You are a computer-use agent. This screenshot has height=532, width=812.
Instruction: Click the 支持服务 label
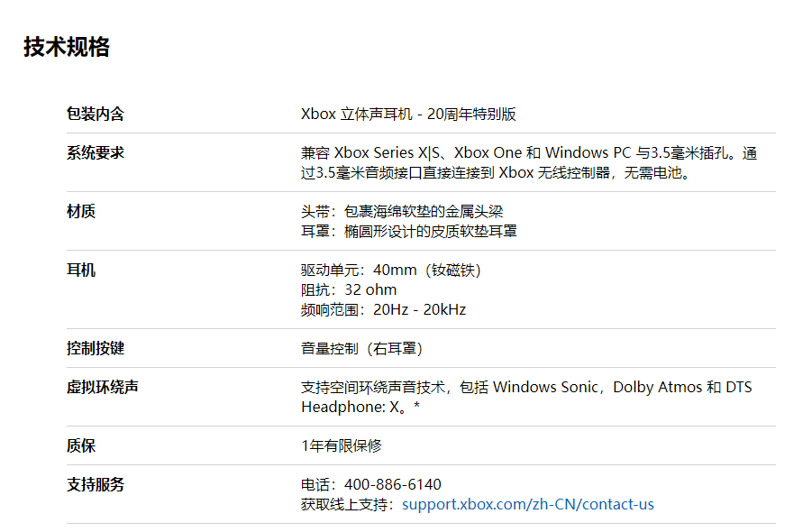pyautogui.click(x=96, y=484)
